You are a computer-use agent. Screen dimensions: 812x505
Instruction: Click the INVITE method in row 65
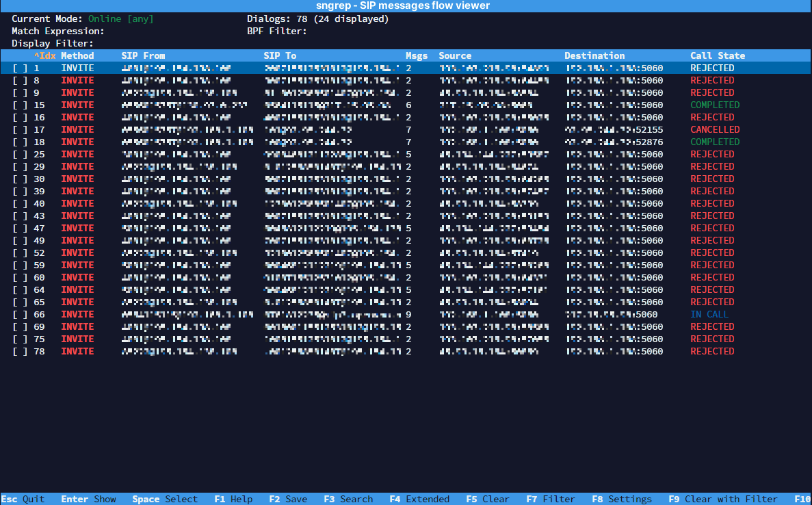78,302
